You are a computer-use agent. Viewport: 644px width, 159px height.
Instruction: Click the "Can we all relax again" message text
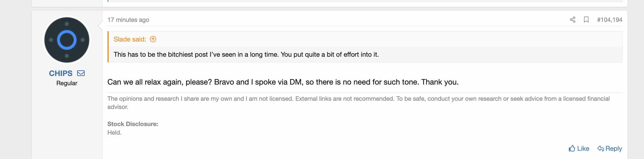click(x=283, y=82)
